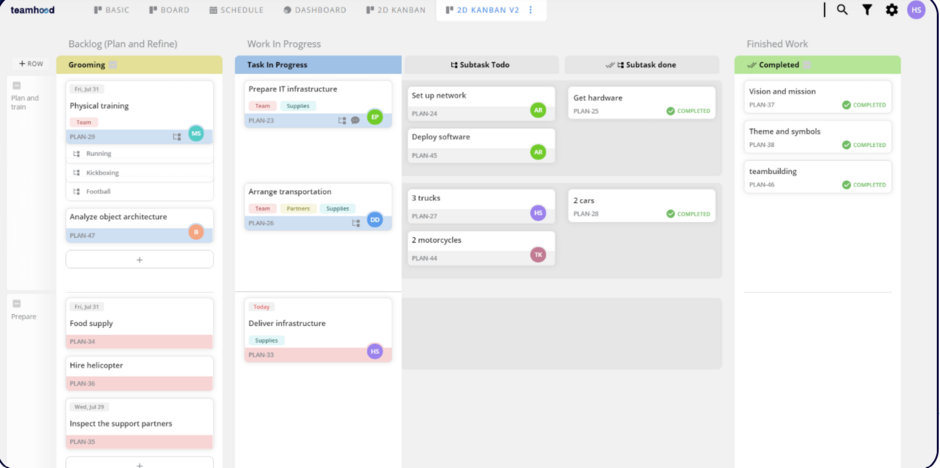Open the search magnifier icon
Viewport: 940px width, 468px height.
(842, 10)
